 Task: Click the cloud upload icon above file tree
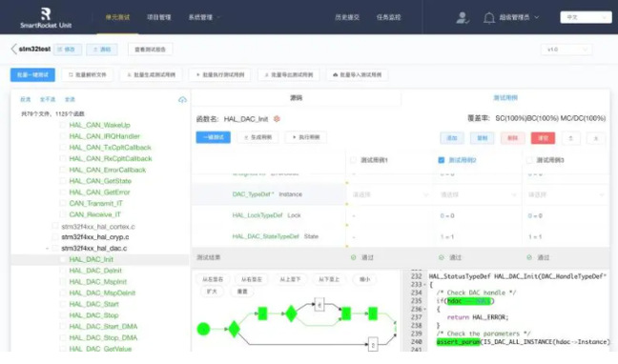(x=182, y=100)
